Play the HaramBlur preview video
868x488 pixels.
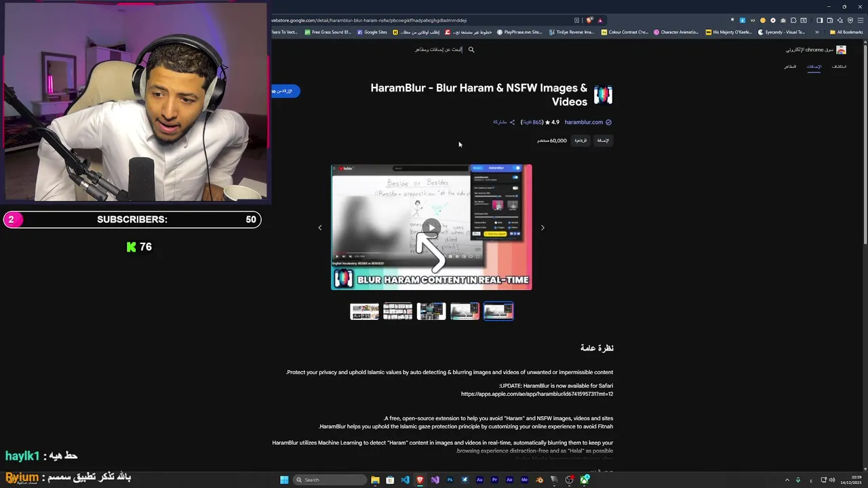pos(431,227)
